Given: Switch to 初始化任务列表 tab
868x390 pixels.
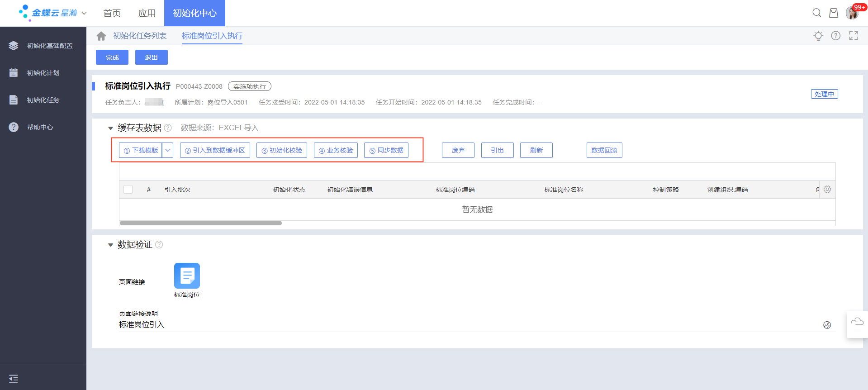Looking at the screenshot, I should [140, 36].
